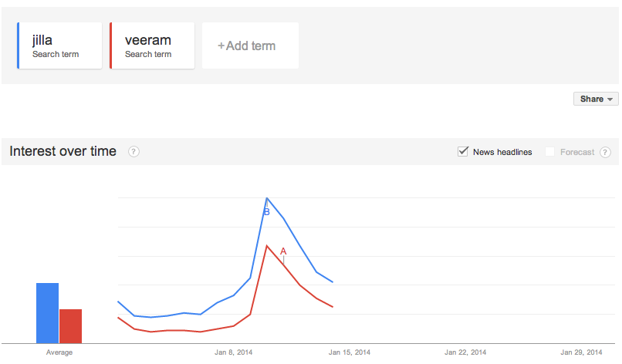Viewport: 622px width, 364px height.
Task: Click the Interest over time heading
Action: point(63,151)
